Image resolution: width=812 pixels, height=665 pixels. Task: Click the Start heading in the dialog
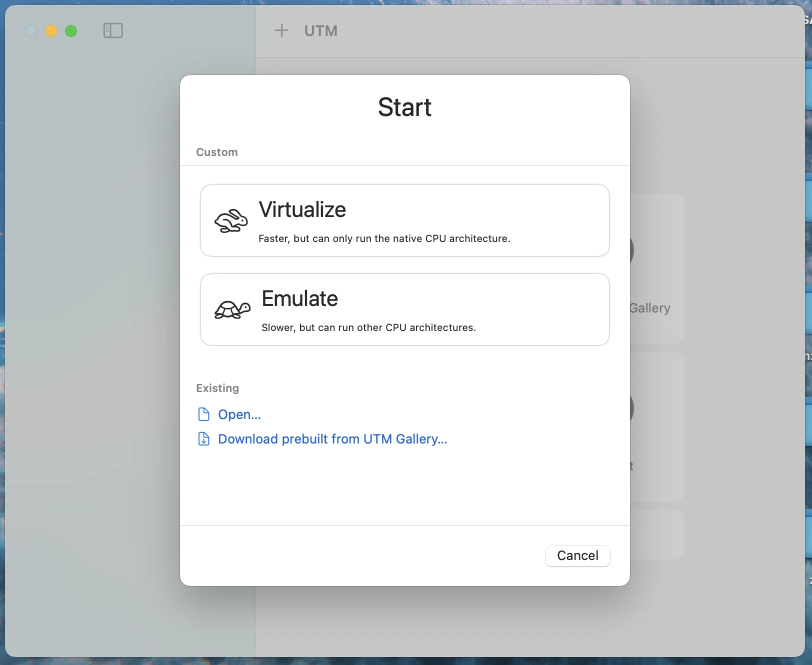pos(404,107)
